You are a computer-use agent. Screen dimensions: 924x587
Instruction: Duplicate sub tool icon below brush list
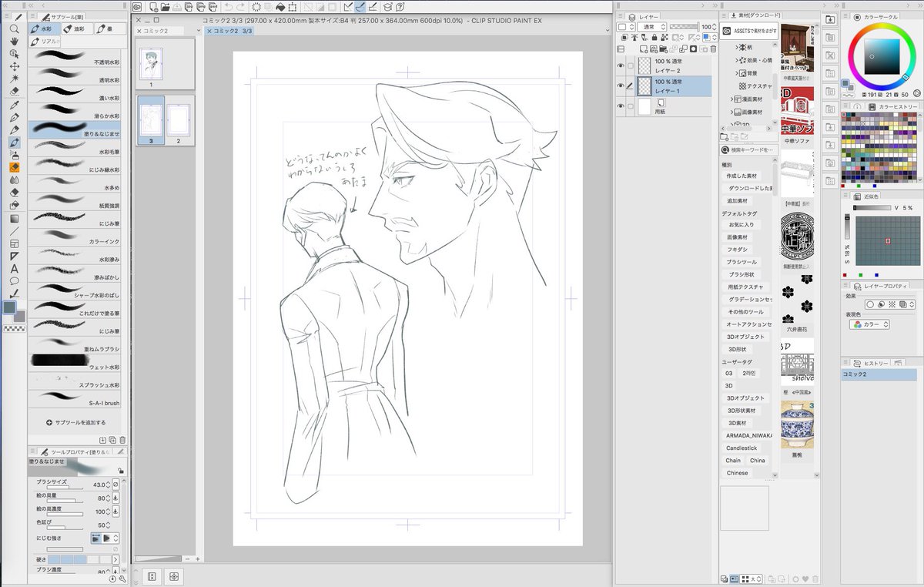point(112,440)
